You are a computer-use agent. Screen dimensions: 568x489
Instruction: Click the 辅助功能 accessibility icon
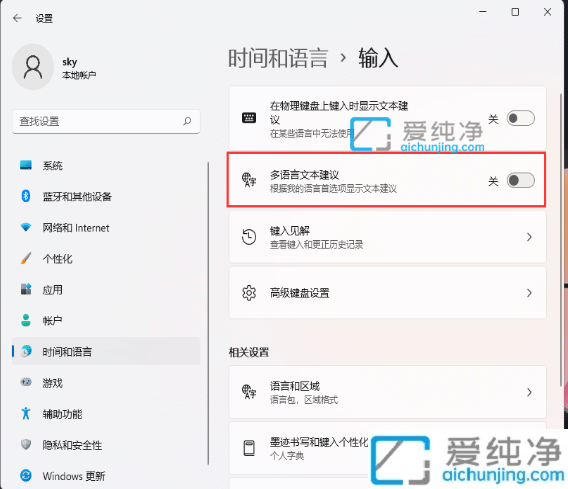point(26,413)
